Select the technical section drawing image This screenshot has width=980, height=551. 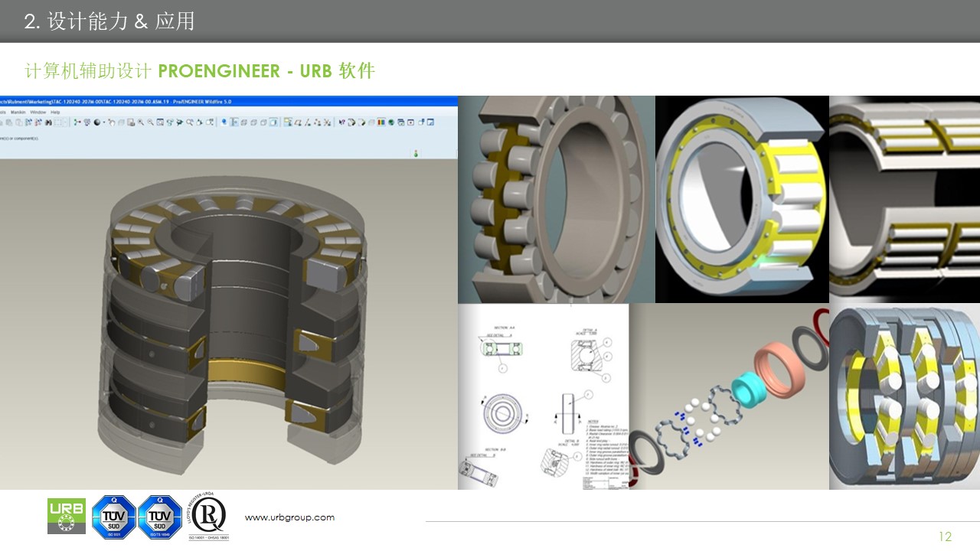543,396
